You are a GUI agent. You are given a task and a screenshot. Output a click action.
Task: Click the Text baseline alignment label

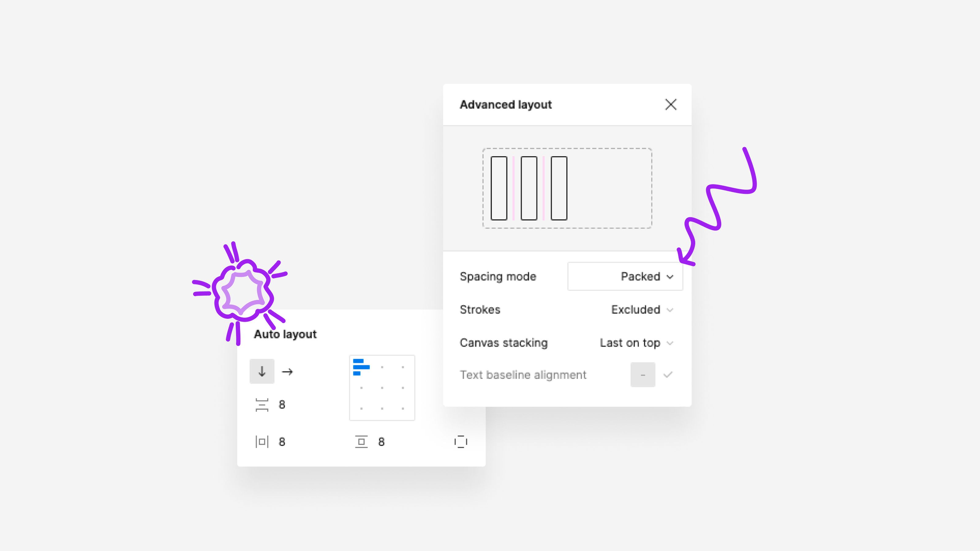coord(523,375)
